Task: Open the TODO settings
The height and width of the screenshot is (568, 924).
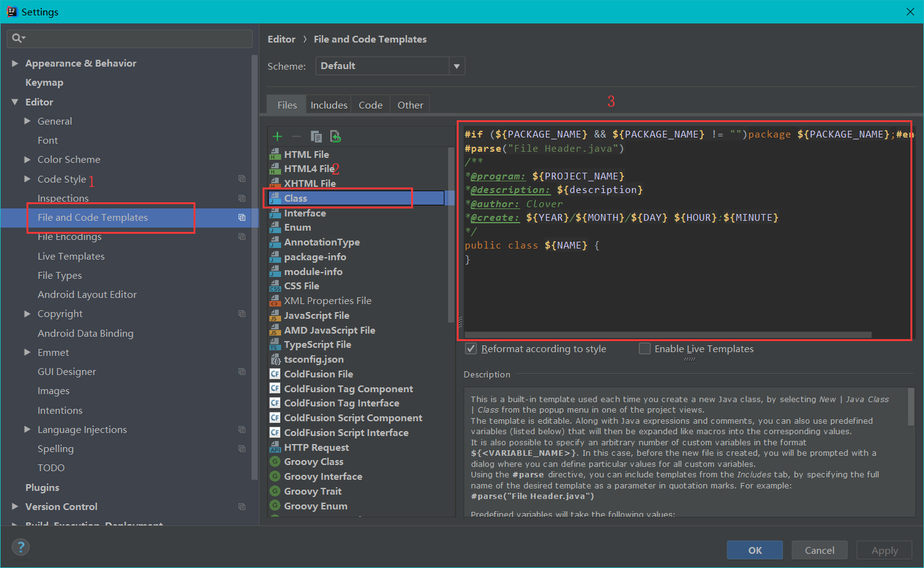Action: pyautogui.click(x=51, y=467)
